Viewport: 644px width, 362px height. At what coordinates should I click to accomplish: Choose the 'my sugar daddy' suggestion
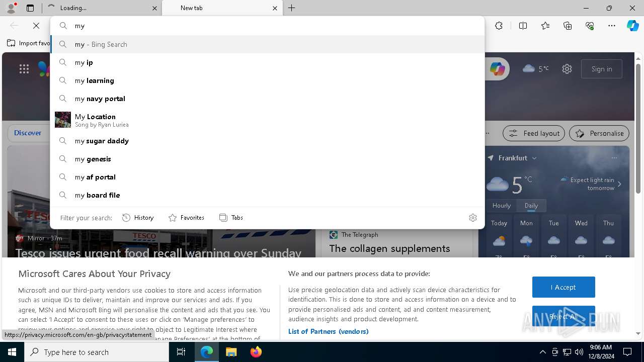[x=268, y=141]
